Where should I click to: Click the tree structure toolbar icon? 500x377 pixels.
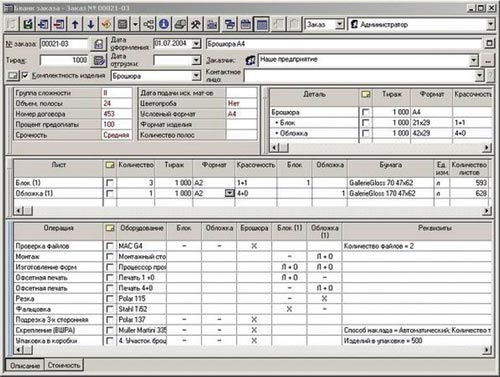(148, 24)
